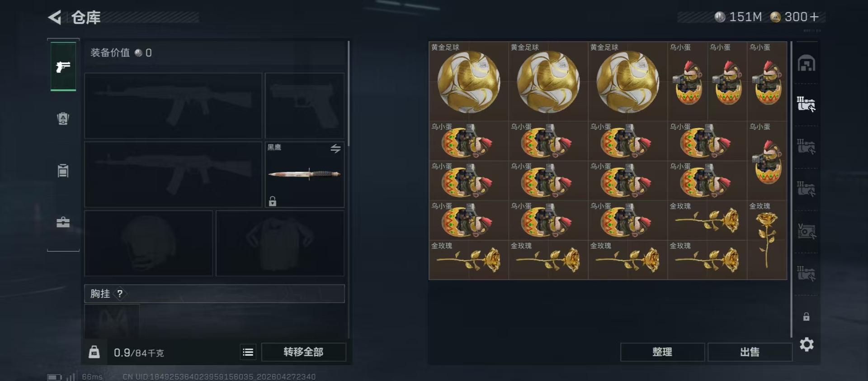Open warehouse settings gear icon
868x381 pixels.
pyautogui.click(x=807, y=345)
